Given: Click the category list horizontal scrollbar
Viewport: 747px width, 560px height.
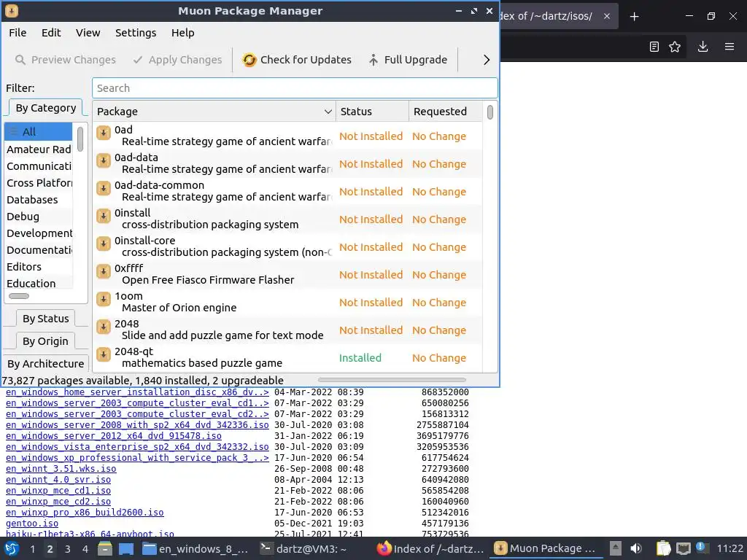Looking at the screenshot, I should 19,296.
